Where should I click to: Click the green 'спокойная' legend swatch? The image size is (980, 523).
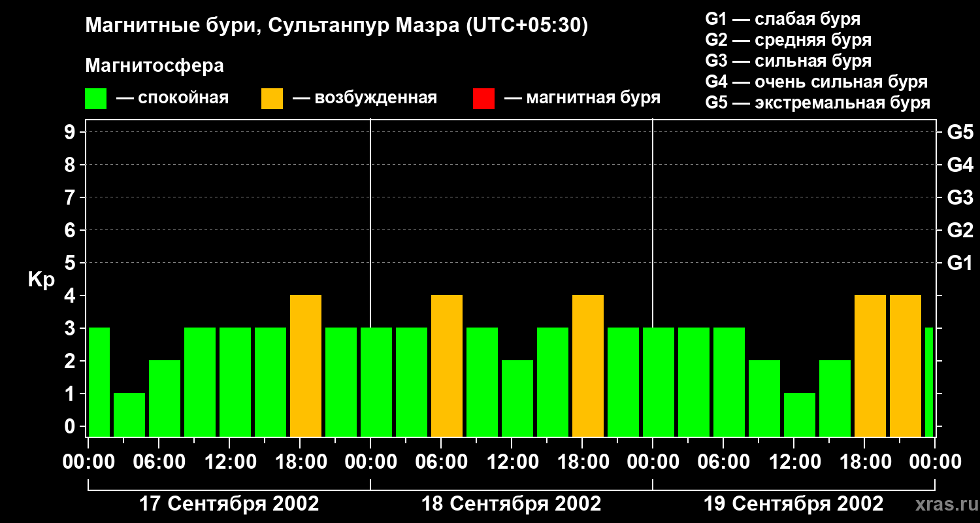tap(96, 99)
